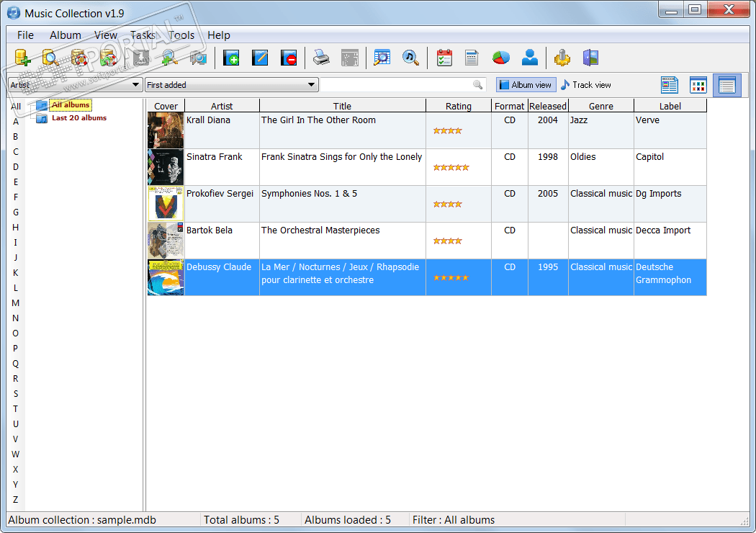756x533 pixels.
Task: Sort by the Released column header
Action: click(x=548, y=106)
